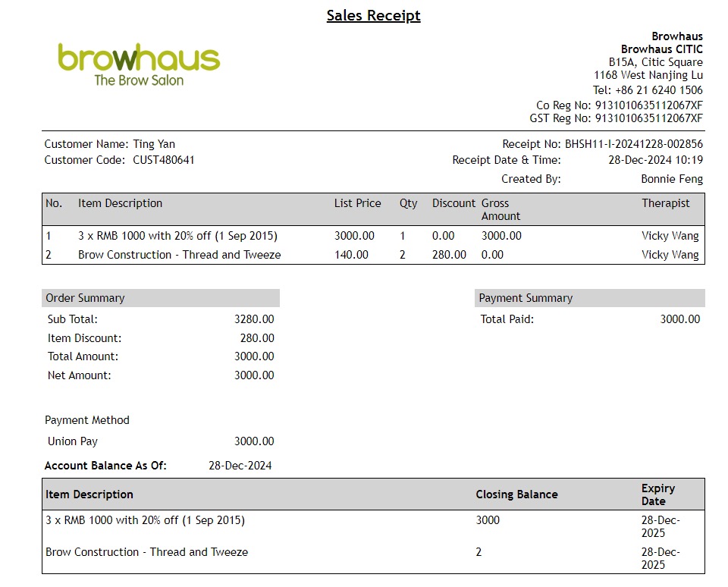This screenshot has width=728, height=587.
Task: Click the Sub Total value 3280.00
Action: (254, 319)
